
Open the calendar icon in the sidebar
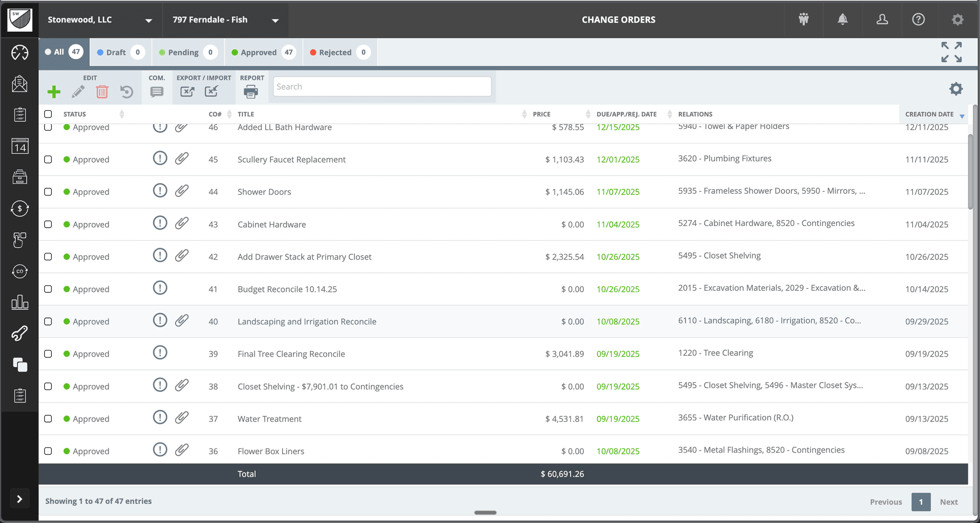(19, 146)
